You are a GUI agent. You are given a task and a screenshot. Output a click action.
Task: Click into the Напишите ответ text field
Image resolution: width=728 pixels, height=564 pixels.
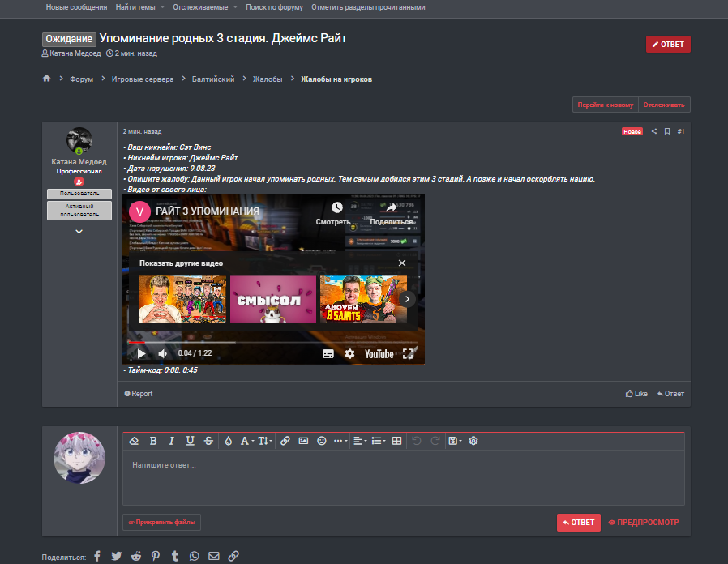pyautogui.click(x=403, y=478)
